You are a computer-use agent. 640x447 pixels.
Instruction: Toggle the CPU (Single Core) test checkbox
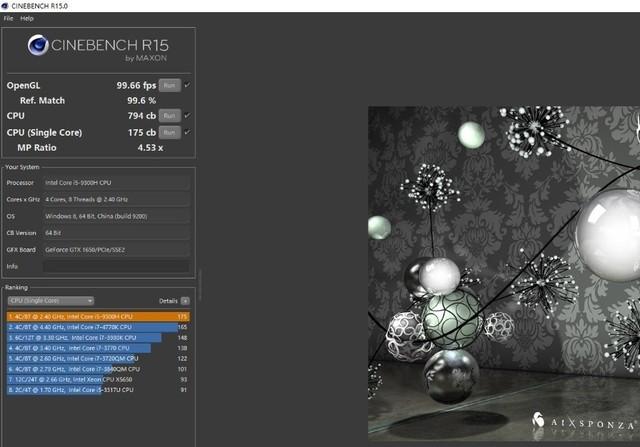pos(187,132)
